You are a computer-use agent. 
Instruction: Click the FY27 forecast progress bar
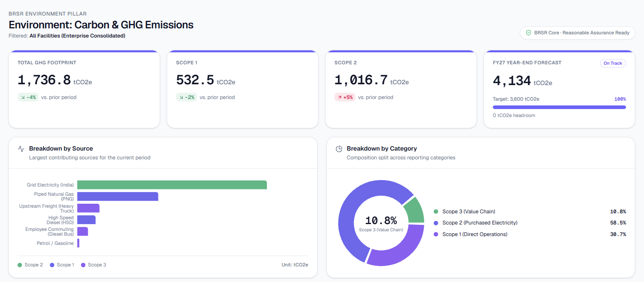coord(559,107)
